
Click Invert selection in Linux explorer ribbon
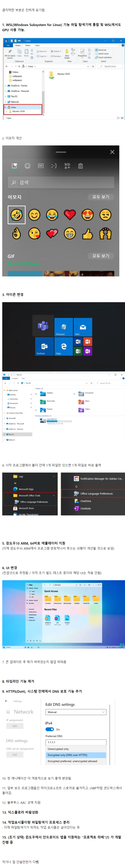pyautogui.click(x=103, y=57)
